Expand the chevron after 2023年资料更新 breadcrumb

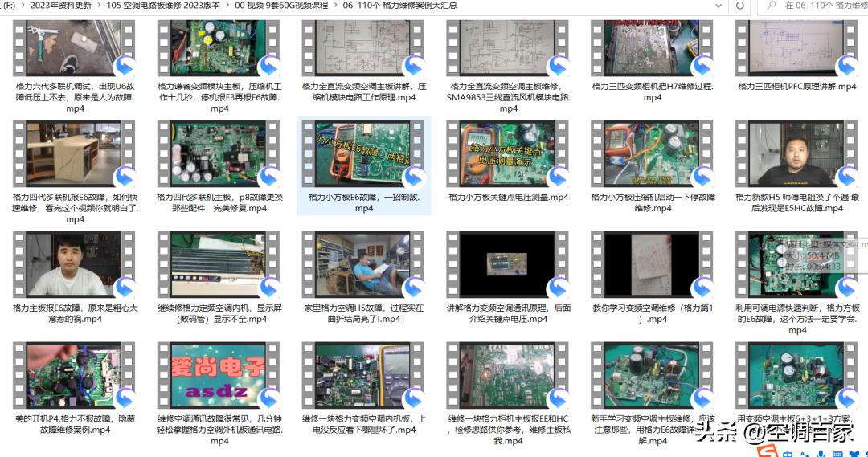click(99, 5)
